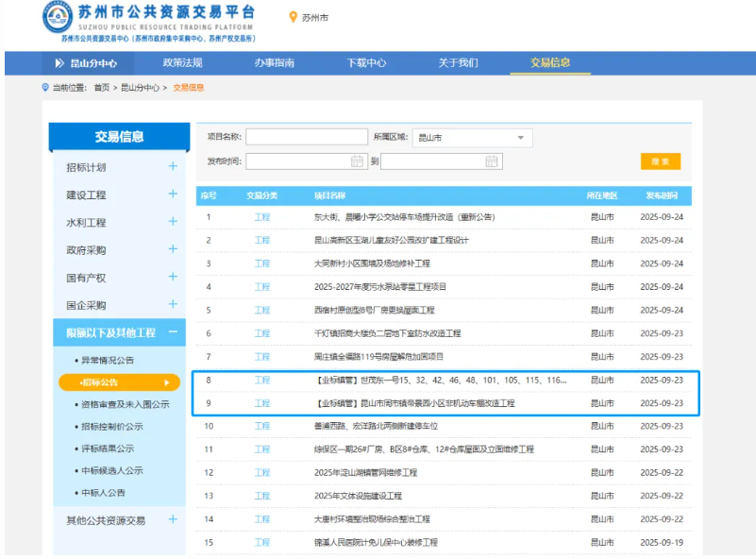
Task: Collapse the 限额以下及其他工程 section
Action: [174, 332]
